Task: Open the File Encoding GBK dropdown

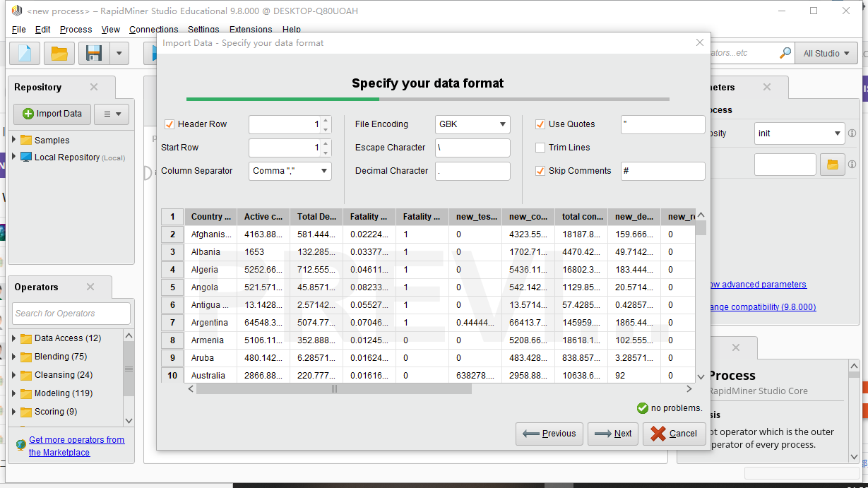Action: pos(472,124)
